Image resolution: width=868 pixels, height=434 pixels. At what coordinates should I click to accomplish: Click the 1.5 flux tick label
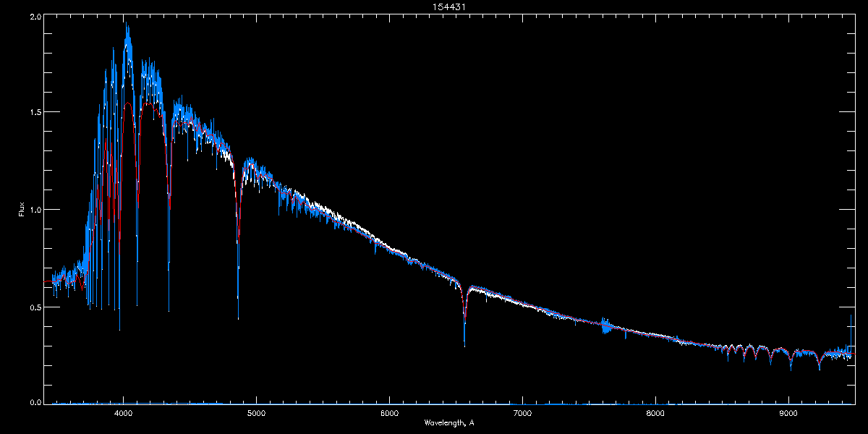point(35,113)
